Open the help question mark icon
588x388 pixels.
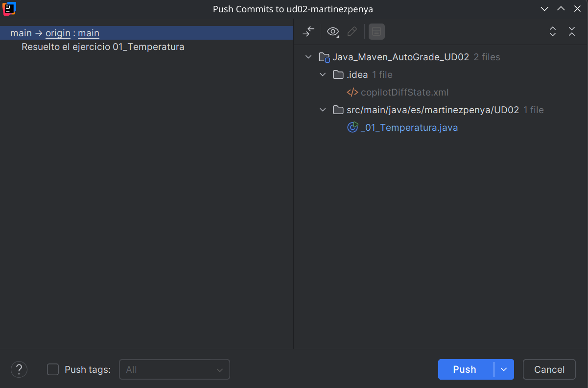(19, 369)
